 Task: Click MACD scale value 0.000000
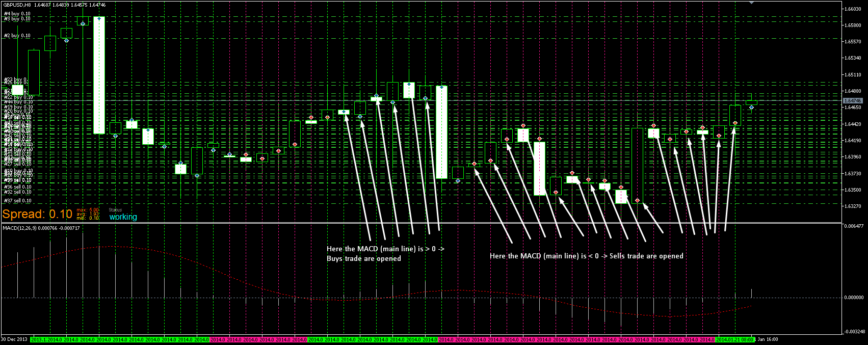[853, 297]
